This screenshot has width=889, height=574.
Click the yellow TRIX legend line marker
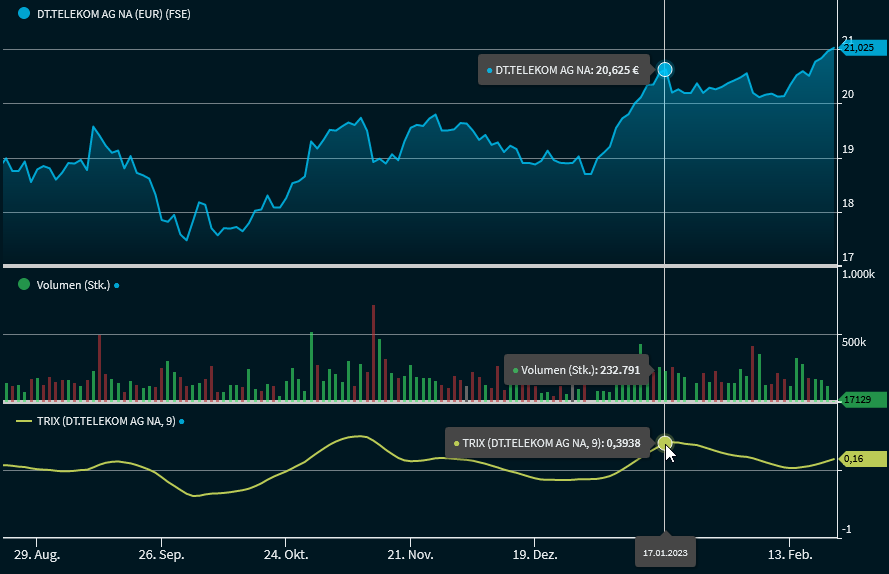[x=24, y=421]
